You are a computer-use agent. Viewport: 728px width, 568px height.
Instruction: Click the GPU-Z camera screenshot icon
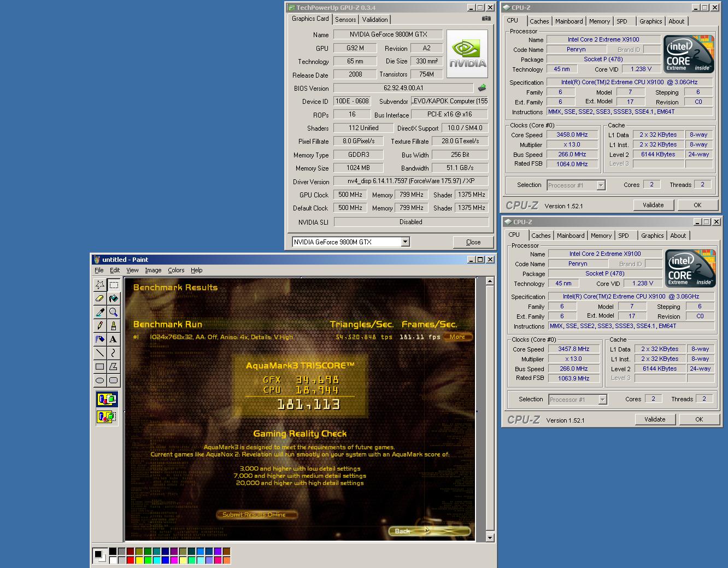coord(486,19)
